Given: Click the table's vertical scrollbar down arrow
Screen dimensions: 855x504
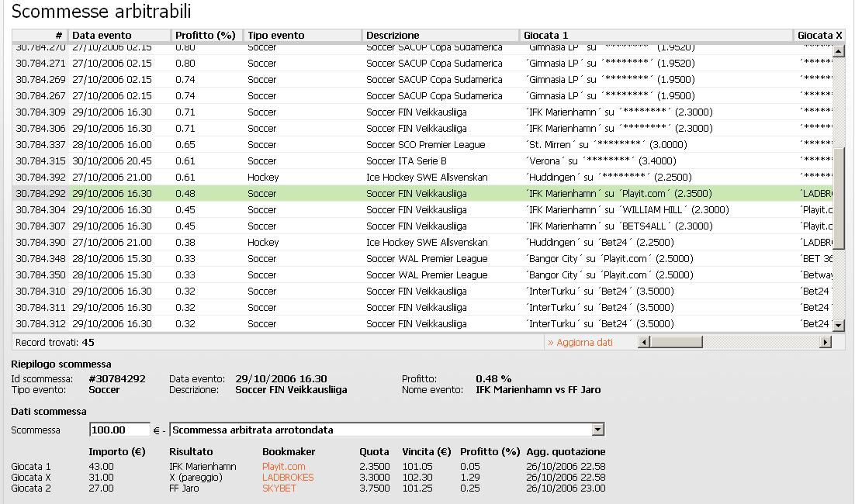Looking at the screenshot, I should point(839,326).
